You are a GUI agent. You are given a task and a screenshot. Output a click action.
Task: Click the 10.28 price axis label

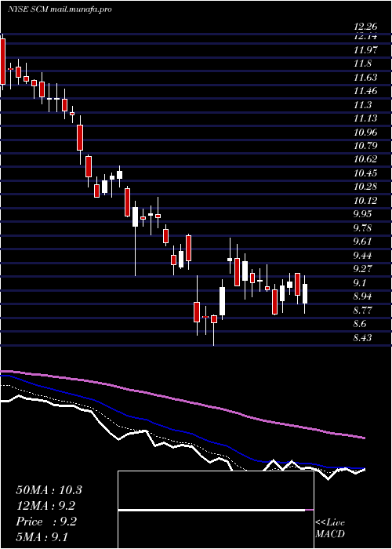pos(365,187)
